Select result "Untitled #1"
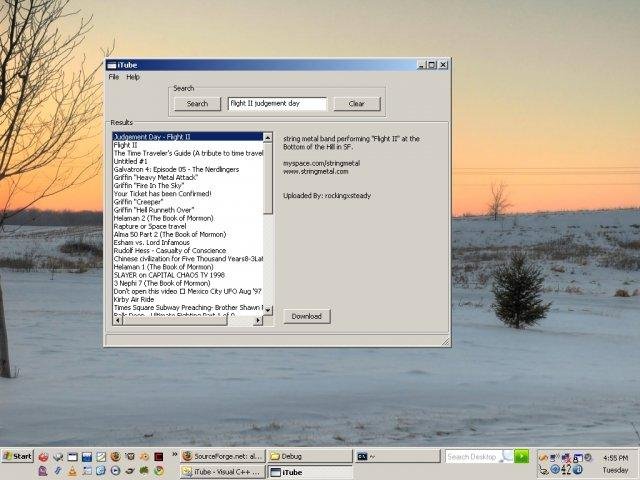This screenshot has height=480, width=640. [x=188, y=161]
